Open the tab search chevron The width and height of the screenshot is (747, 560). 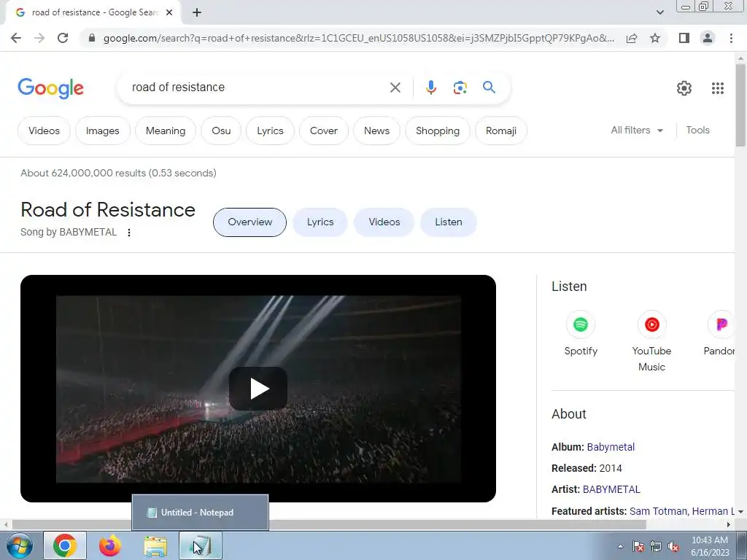(659, 12)
